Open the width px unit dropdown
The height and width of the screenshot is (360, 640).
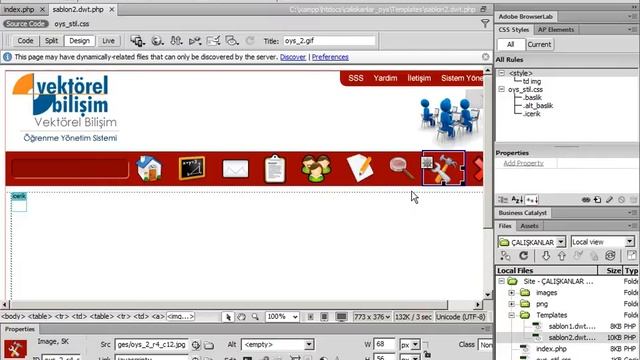pos(415,345)
